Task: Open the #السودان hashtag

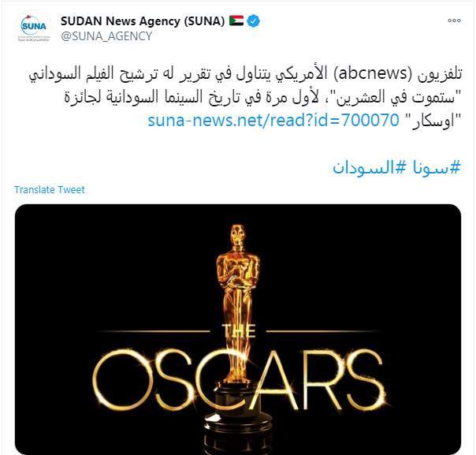Action: (x=369, y=167)
